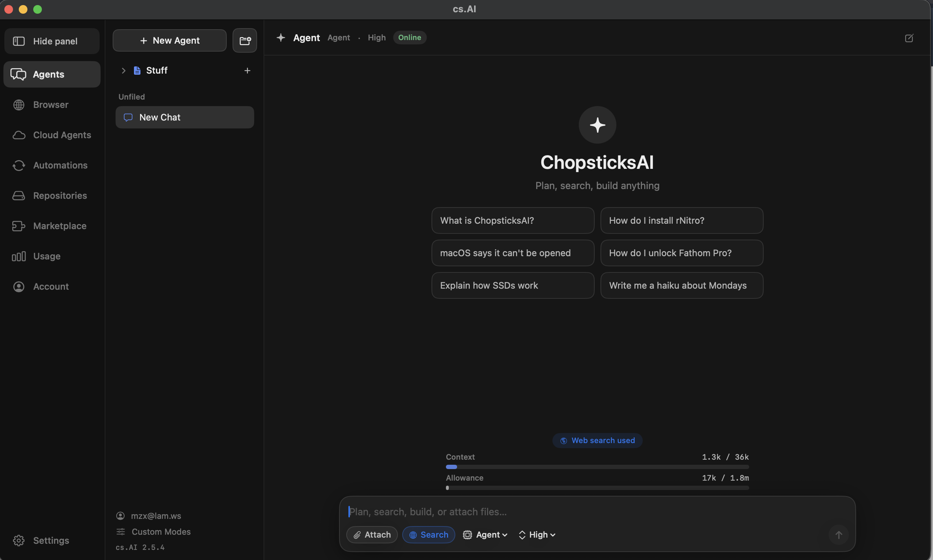The image size is (933, 560).
Task: Open Automations in the sidebar
Action: pyautogui.click(x=52, y=165)
